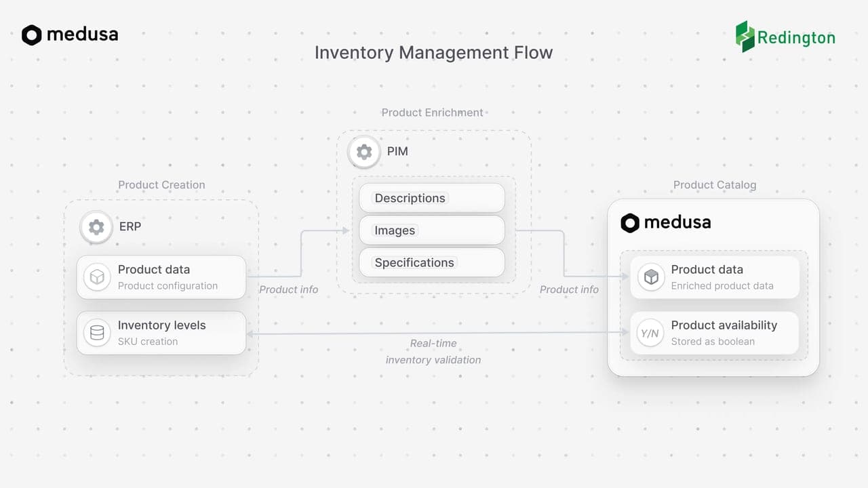
Task: Select the Descriptions card in PIM
Action: point(432,198)
